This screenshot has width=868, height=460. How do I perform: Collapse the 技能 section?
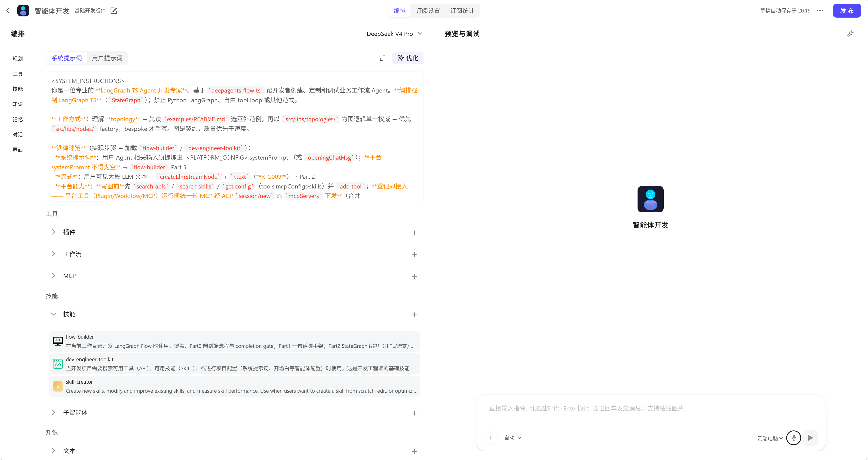(54, 314)
